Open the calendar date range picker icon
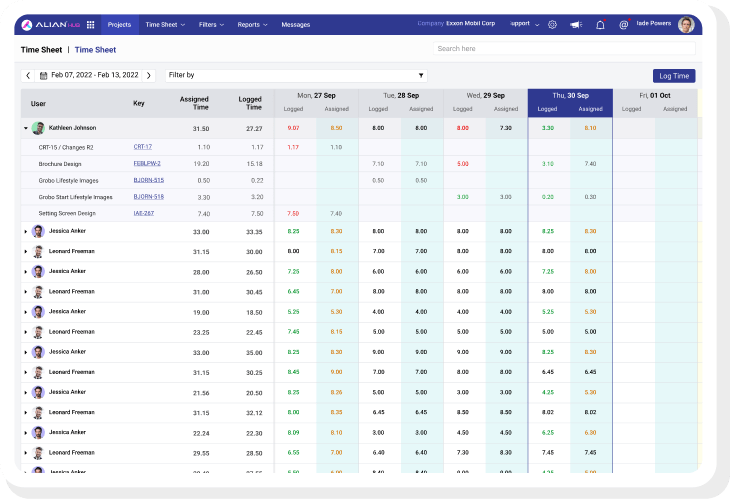The image size is (730, 499). [43, 75]
